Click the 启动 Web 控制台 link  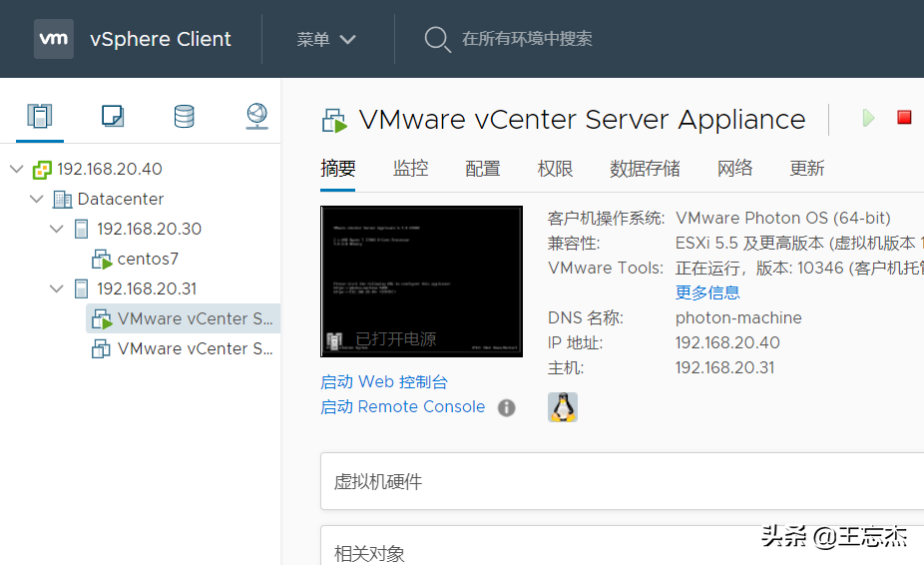point(384,382)
